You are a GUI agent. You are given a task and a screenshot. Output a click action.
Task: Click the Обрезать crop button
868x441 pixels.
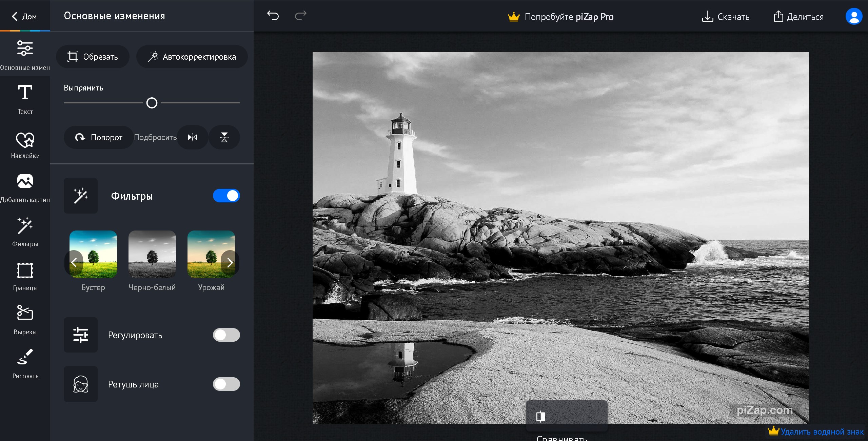click(93, 57)
